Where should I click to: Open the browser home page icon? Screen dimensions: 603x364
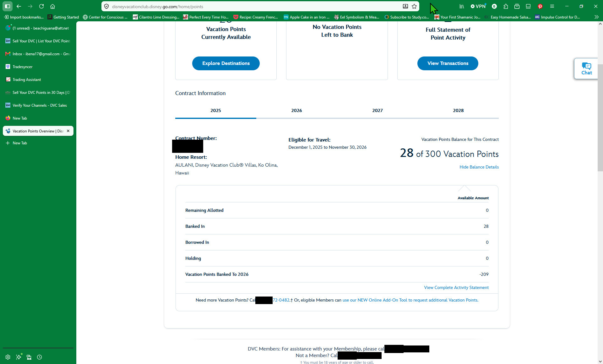click(x=53, y=6)
